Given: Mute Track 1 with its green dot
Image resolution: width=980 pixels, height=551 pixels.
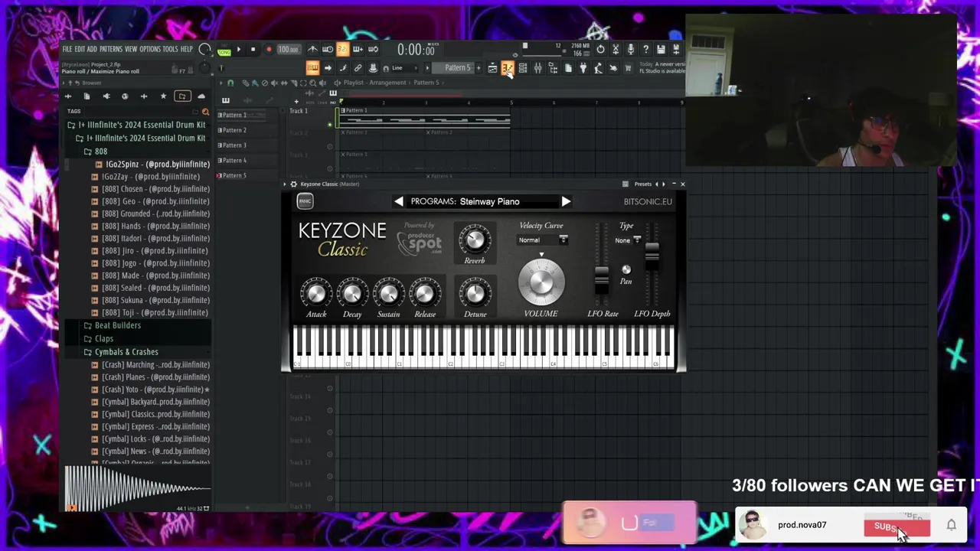Looking at the screenshot, I should [330, 124].
